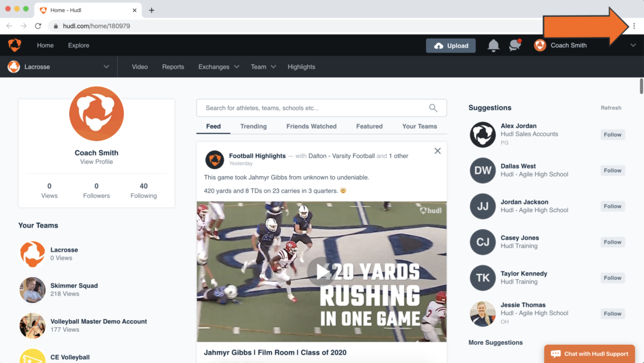
Task: Open the Reports menu item
Action: [173, 67]
